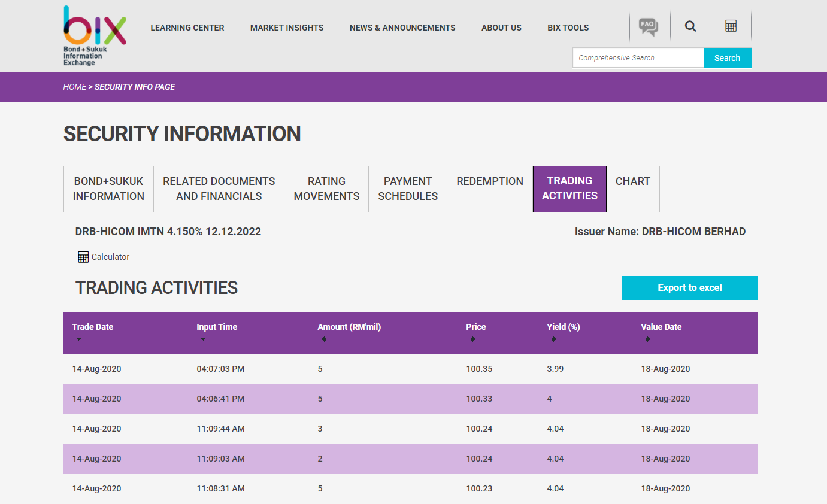The height and width of the screenshot is (504, 827).
Task: Switch to the Chart tab
Action: click(633, 189)
